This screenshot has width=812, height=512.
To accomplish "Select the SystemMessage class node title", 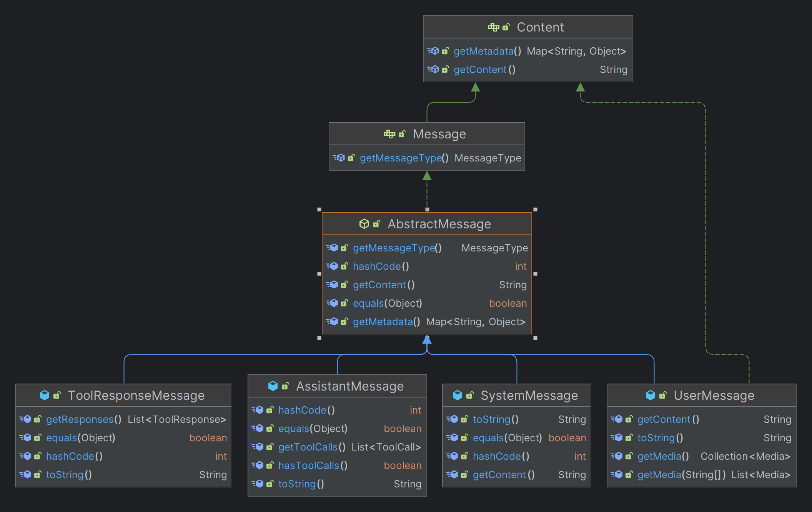I will pos(529,396).
